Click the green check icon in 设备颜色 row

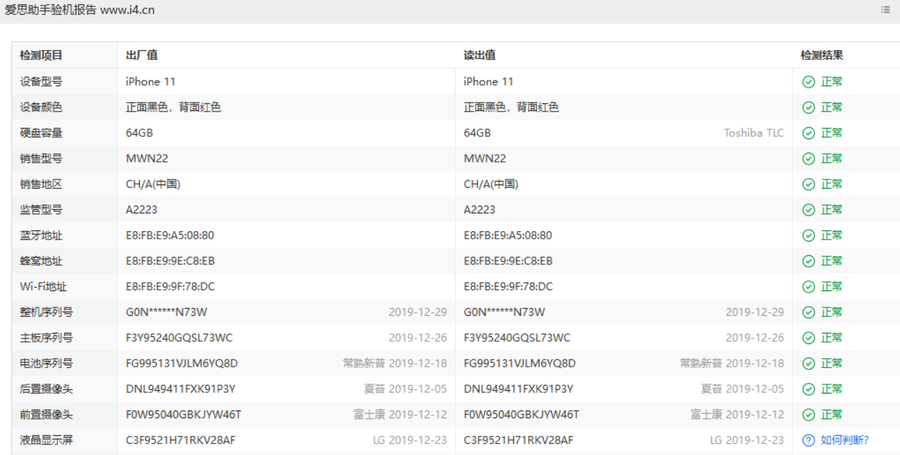click(808, 107)
